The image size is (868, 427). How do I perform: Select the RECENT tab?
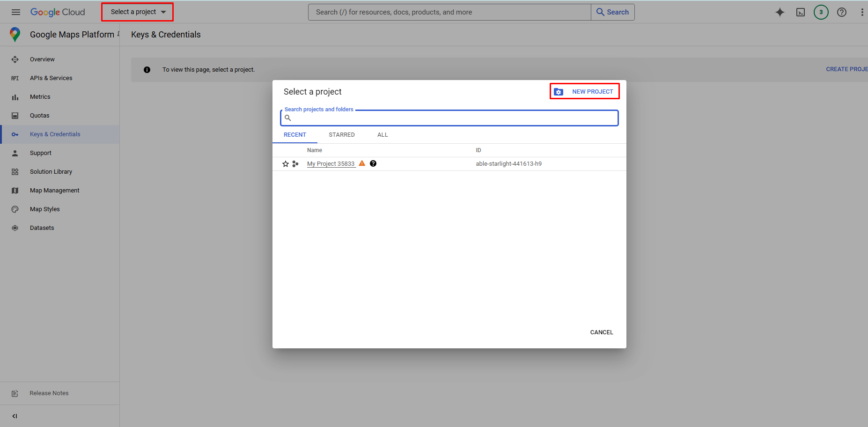click(x=294, y=135)
